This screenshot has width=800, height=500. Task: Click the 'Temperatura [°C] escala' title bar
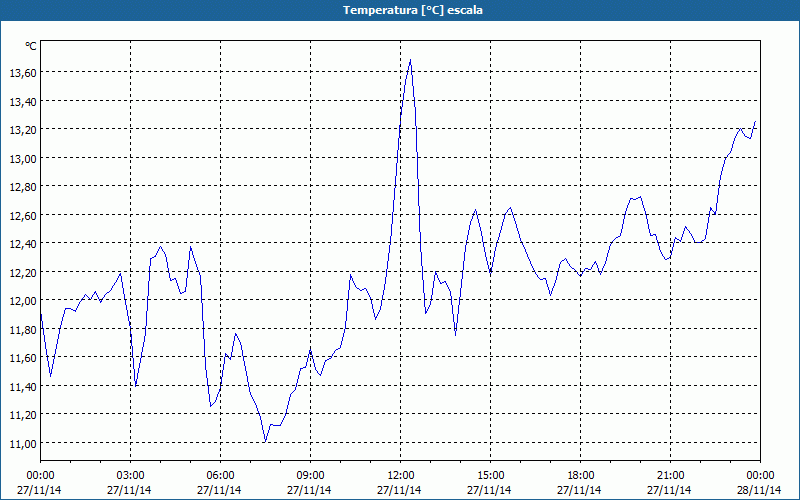click(x=400, y=10)
